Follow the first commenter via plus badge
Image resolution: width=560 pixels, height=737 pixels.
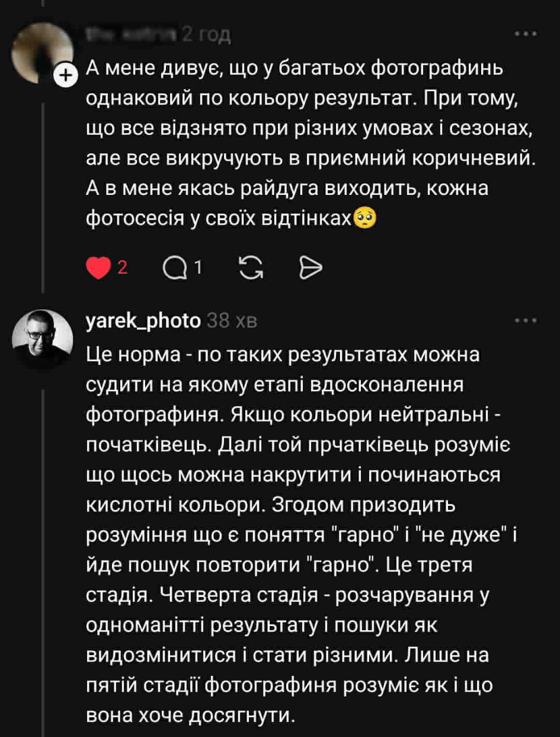pyautogui.click(x=65, y=77)
